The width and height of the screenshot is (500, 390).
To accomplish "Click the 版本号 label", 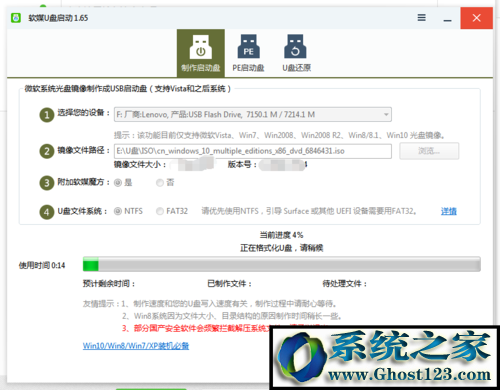I will [x=242, y=165].
